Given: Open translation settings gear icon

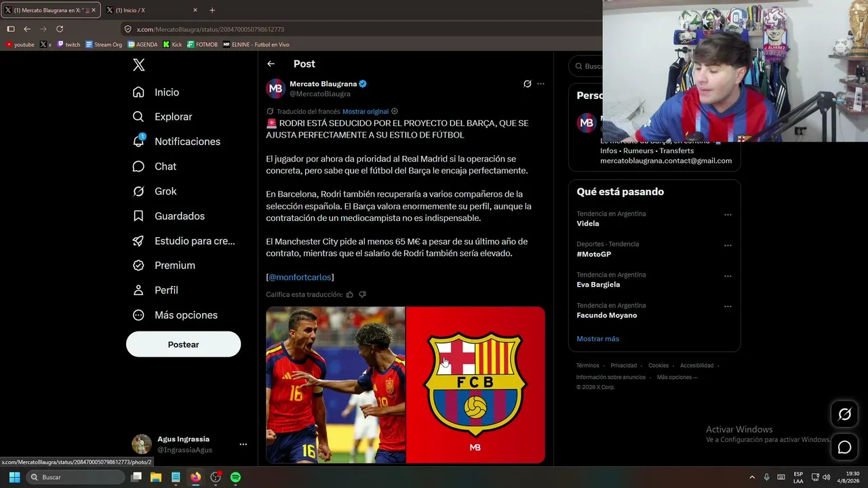Looking at the screenshot, I should pos(395,111).
